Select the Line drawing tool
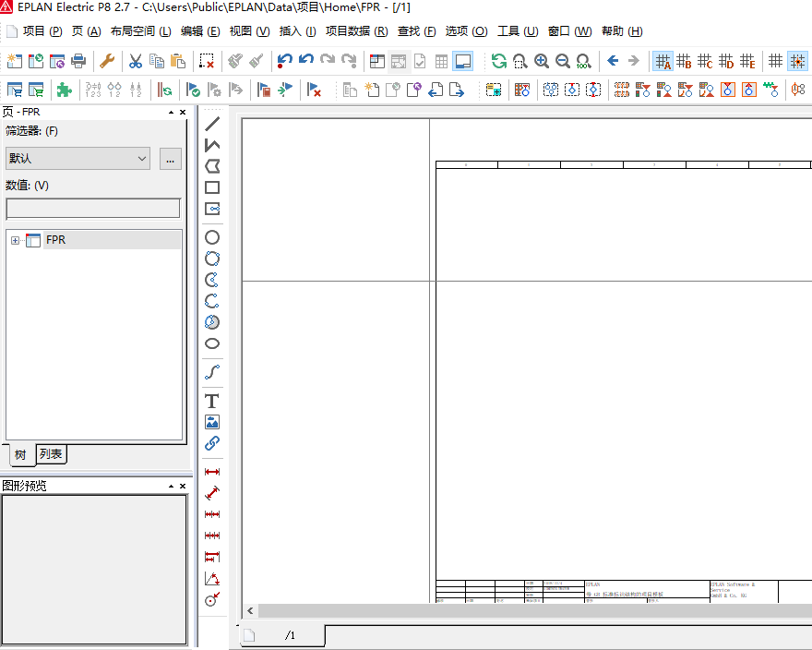 point(212,124)
